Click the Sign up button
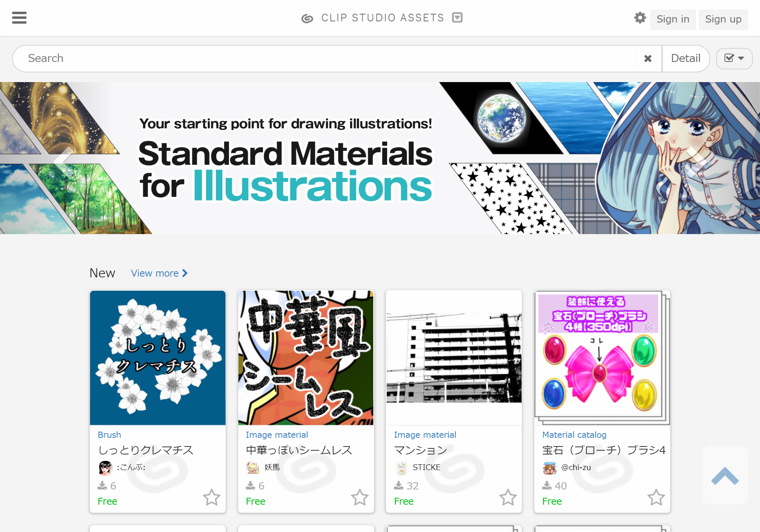This screenshot has width=760, height=532. [x=723, y=19]
